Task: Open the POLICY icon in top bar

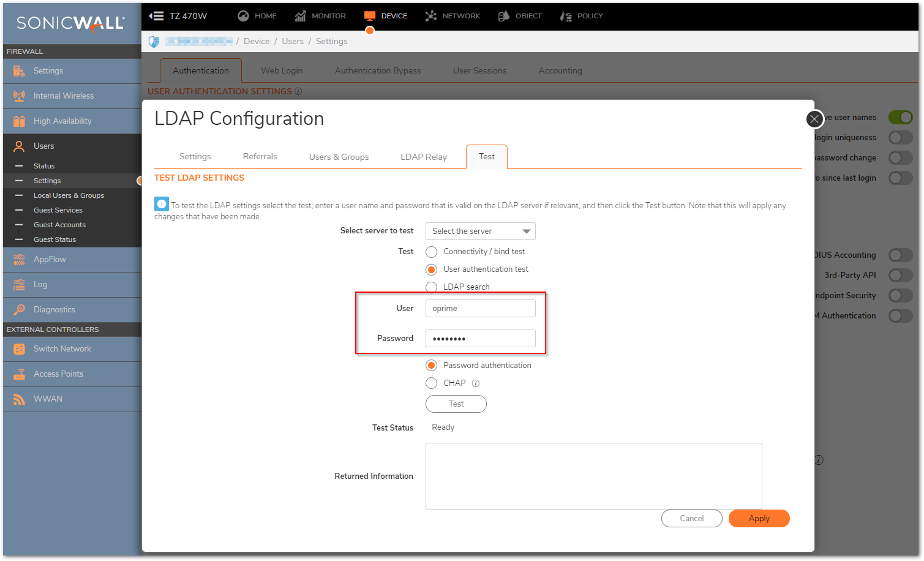Action: pos(566,16)
